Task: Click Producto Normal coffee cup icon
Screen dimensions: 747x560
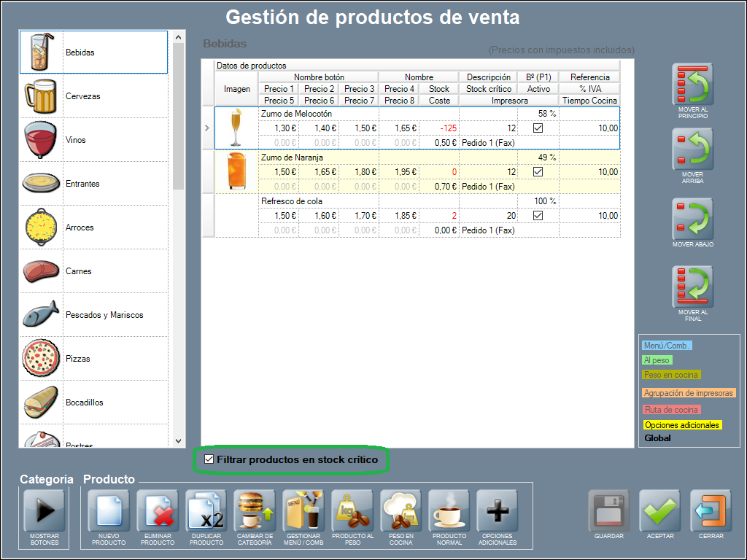Action: point(449,511)
